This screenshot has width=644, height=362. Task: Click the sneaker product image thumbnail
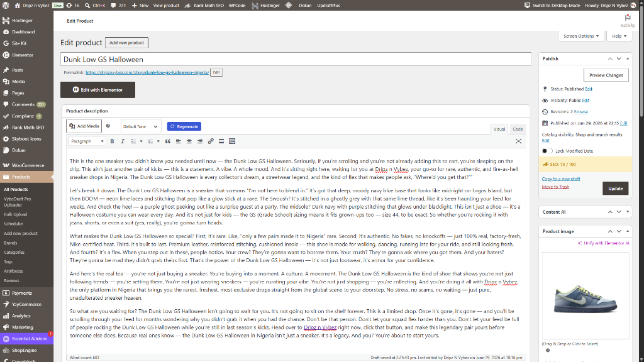[x=586, y=295]
